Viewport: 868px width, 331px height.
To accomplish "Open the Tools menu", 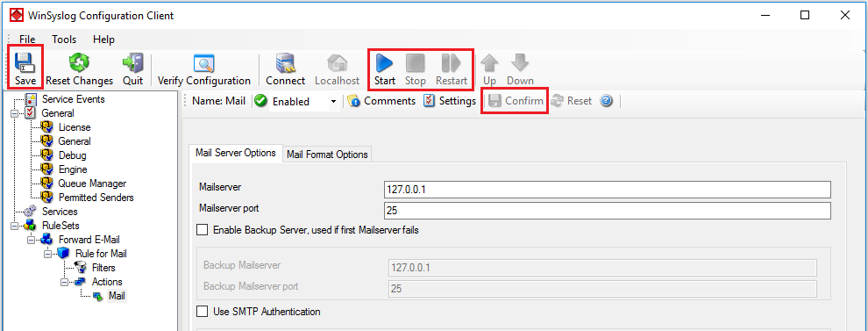I will pos(64,40).
